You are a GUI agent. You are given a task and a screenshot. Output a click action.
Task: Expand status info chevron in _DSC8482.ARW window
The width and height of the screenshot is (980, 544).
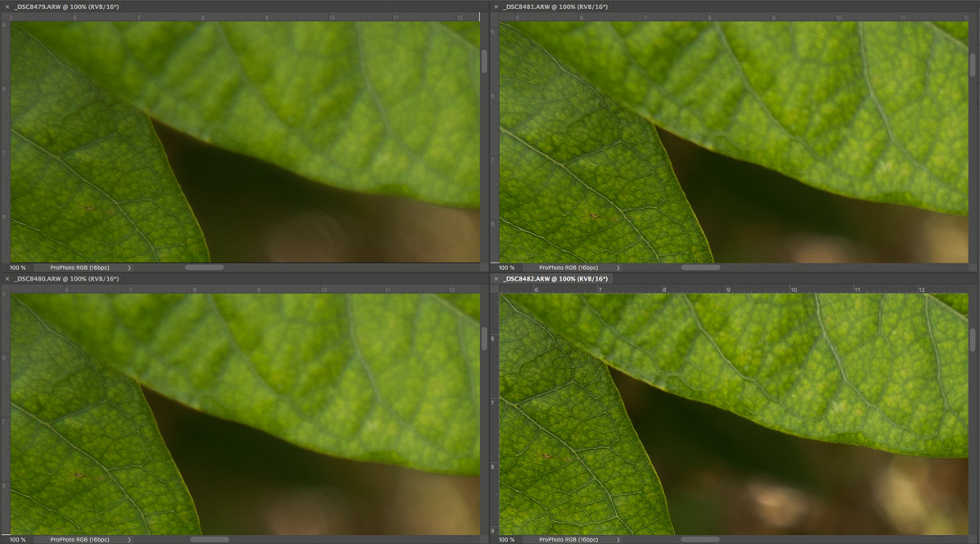point(618,540)
